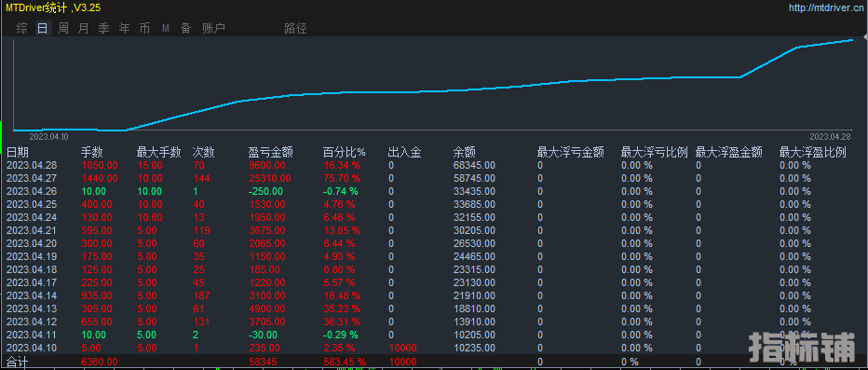Viewport: 868px width, 370px height.
Task: Switch to the 年 yearly tab
Action: pos(125,29)
